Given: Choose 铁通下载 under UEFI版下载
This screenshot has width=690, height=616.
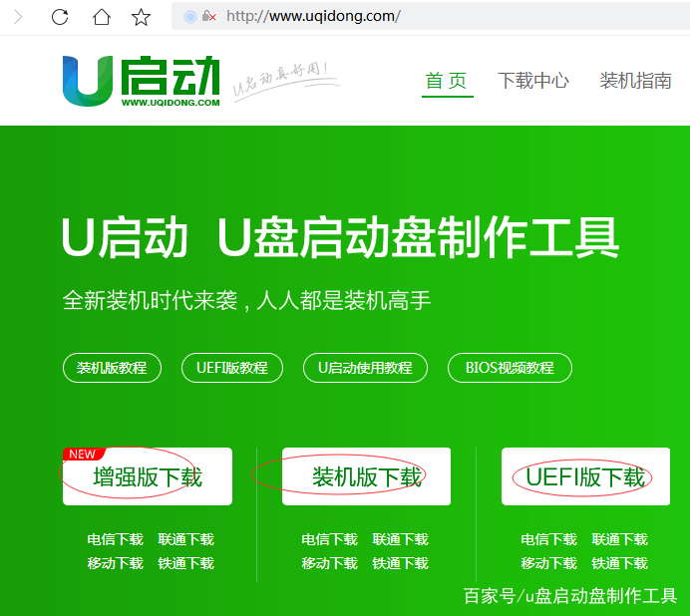Looking at the screenshot, I should [x=619, y=563].
